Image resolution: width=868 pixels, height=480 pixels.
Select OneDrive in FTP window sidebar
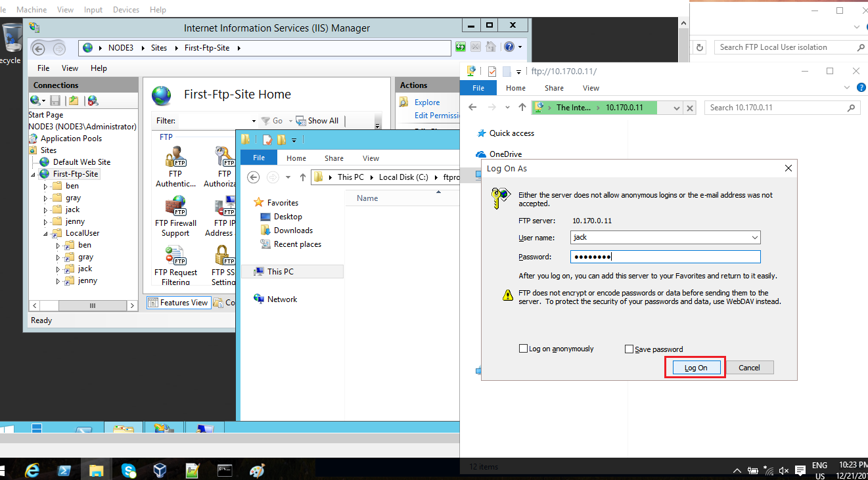point(499,154)
